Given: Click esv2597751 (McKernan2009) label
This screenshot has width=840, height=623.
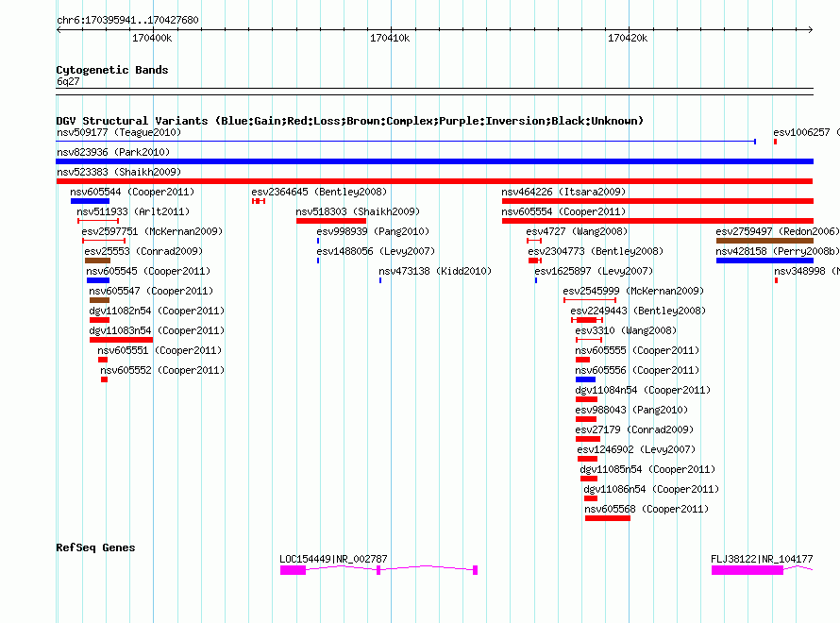Looking at the screenshot, I should click(152, 231).
